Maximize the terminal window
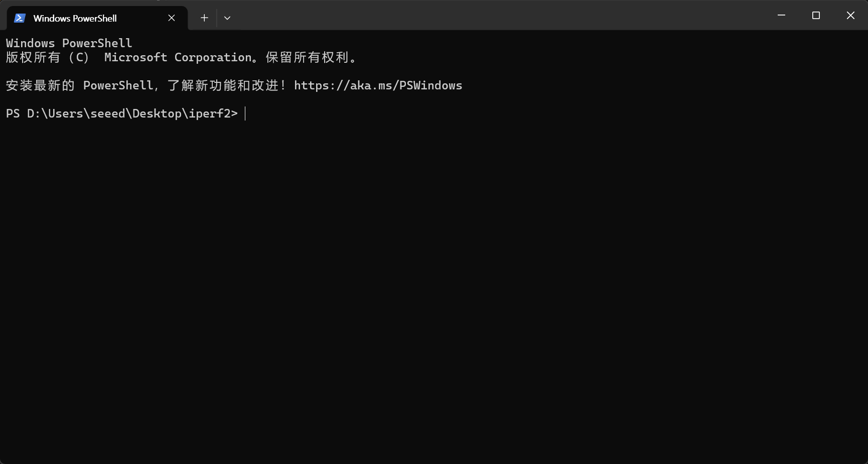The width and height of the screenshot is (868, 464). (x=816, y=16)
